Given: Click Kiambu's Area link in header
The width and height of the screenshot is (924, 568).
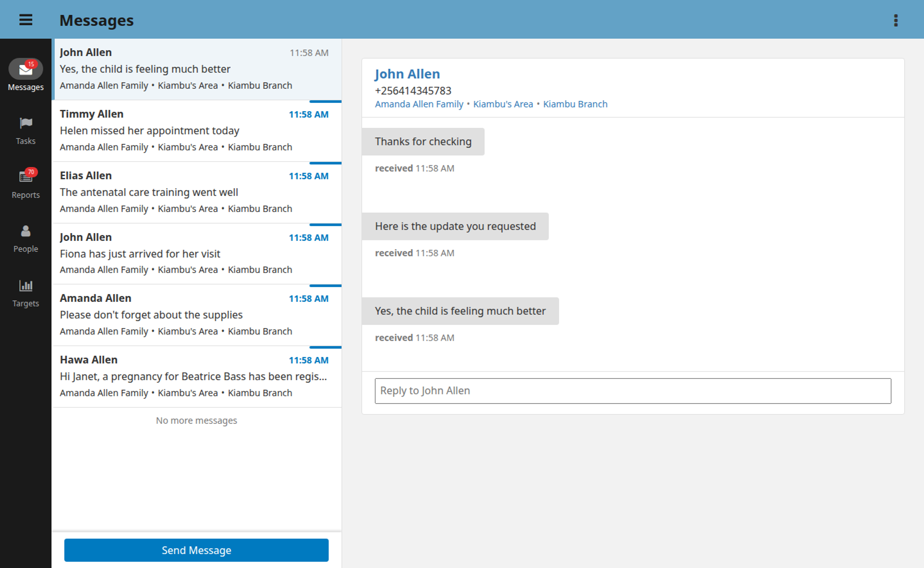Looking at the screenshot, I should click(x=503, y=104).
